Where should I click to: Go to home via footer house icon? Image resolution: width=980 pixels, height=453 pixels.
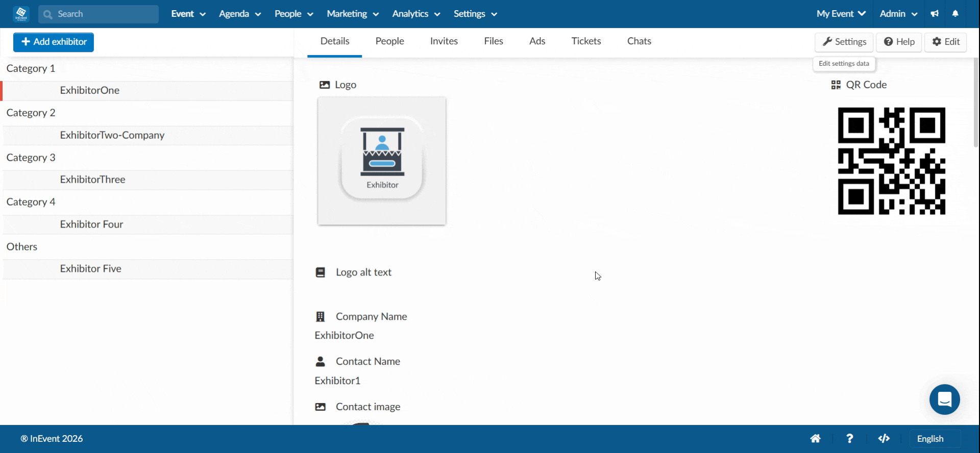tap(816, 439)
